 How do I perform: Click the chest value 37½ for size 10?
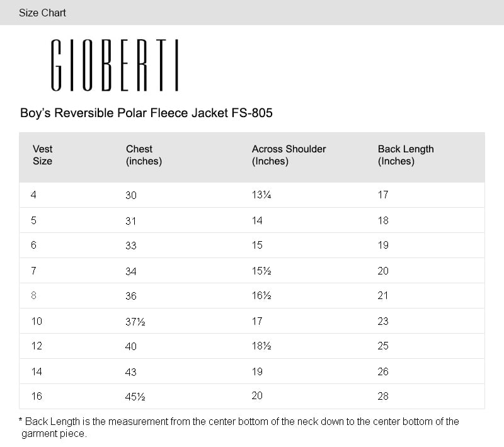135,321
